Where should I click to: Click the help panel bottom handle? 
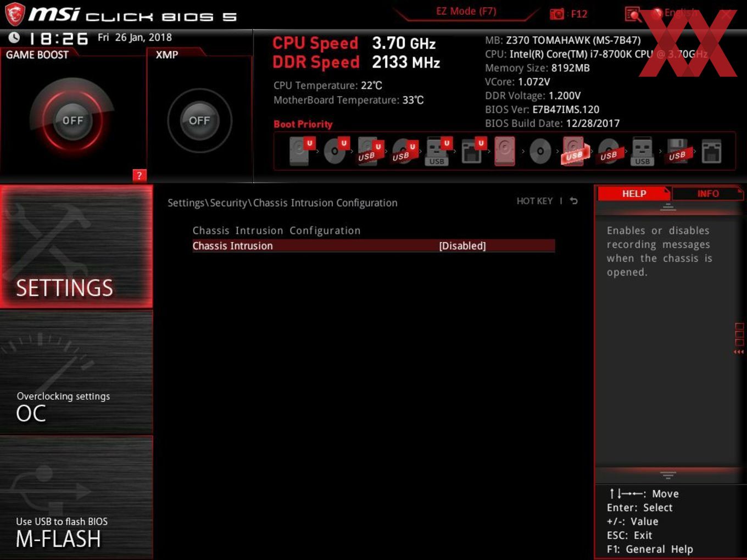pyautogui.click(x=668, y=475)
